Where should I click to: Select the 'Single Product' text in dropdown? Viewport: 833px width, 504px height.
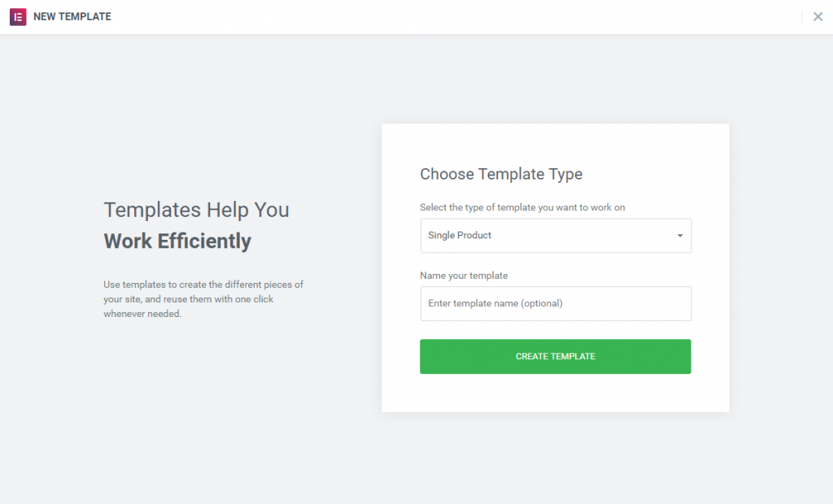(x=460, y=236)
